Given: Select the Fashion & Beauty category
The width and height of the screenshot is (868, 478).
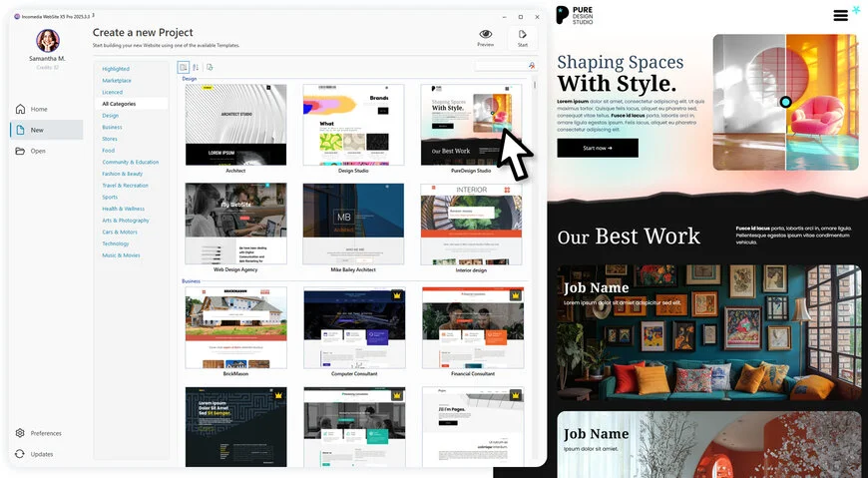Looking at the screenshot, I should [123, 174].
